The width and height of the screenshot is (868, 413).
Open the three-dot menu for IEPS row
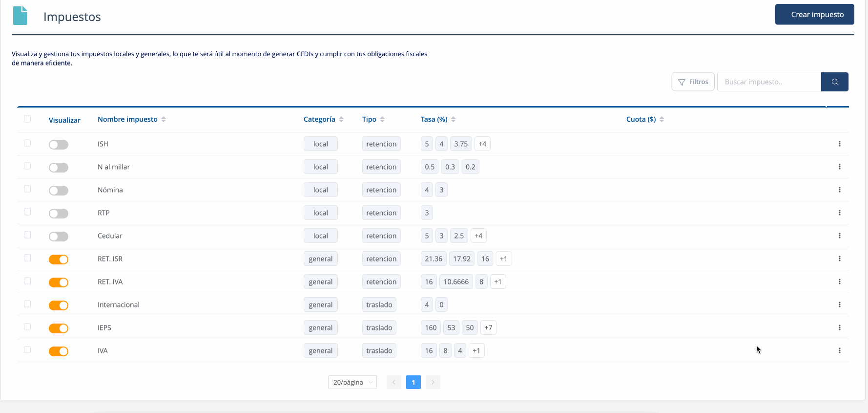(839, 327)
